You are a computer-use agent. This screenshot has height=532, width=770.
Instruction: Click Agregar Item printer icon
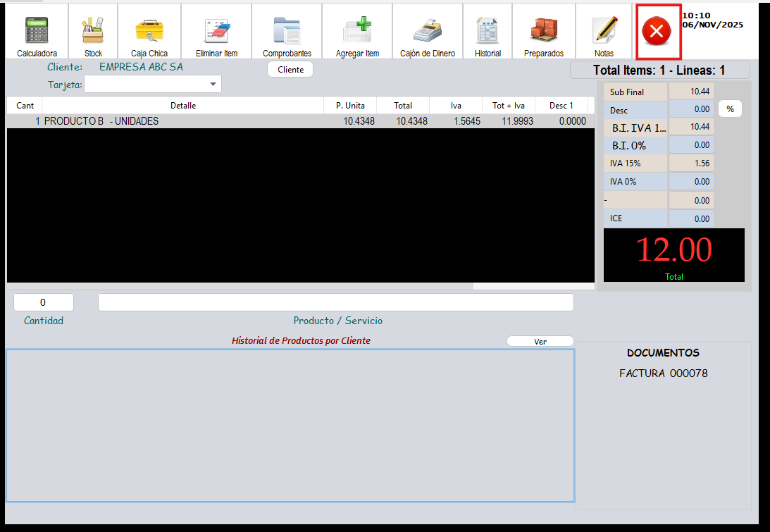coord(357,32)
